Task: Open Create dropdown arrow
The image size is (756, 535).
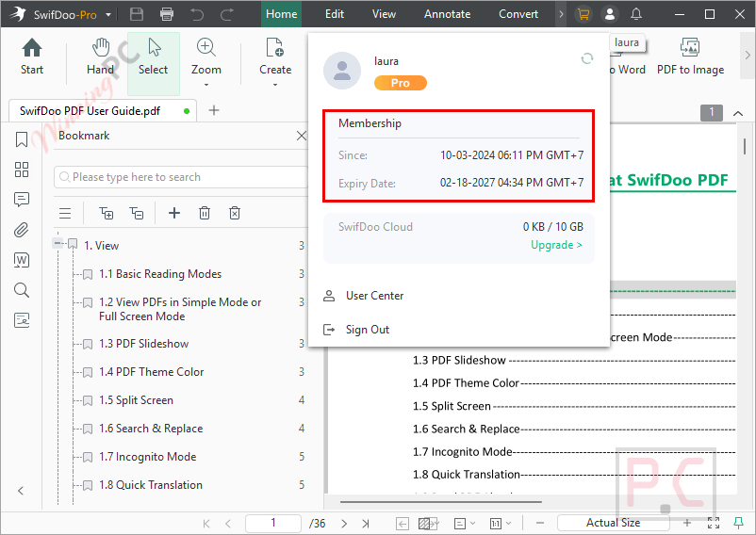Action: pos(275,85)
